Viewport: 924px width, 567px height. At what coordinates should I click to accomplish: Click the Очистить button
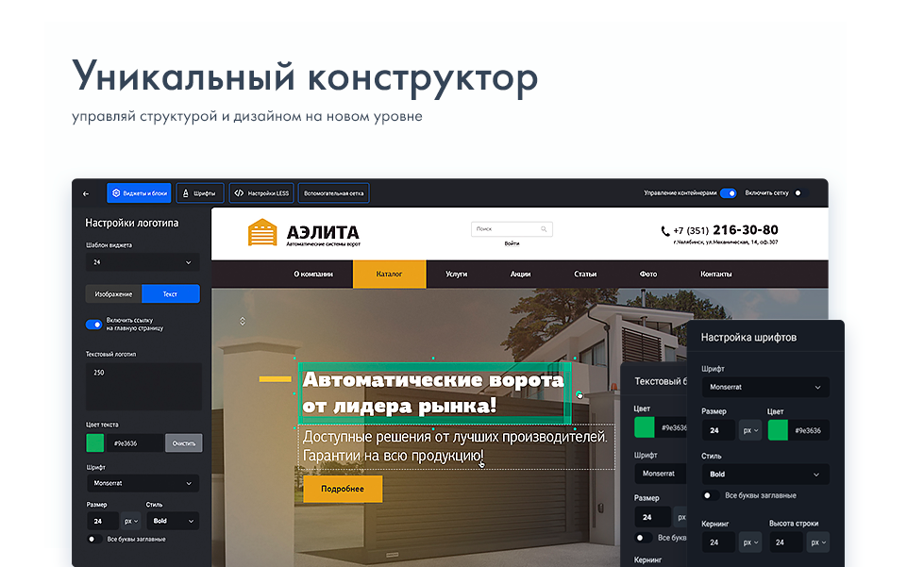184,443
